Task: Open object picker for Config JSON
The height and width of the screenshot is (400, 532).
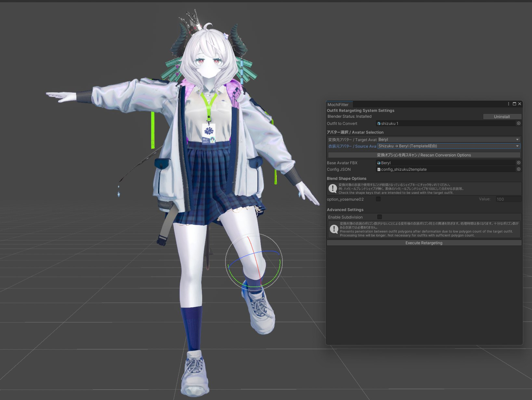Action: (519, 169)
